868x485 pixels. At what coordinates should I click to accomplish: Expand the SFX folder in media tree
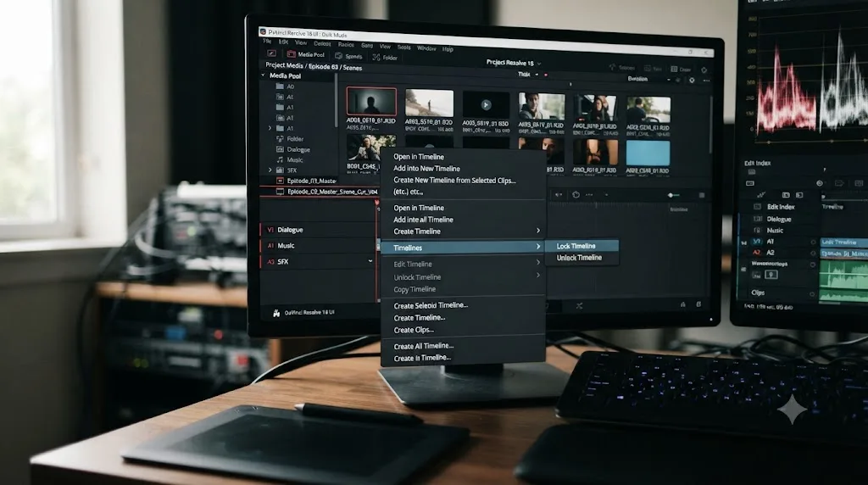(270, 170)
